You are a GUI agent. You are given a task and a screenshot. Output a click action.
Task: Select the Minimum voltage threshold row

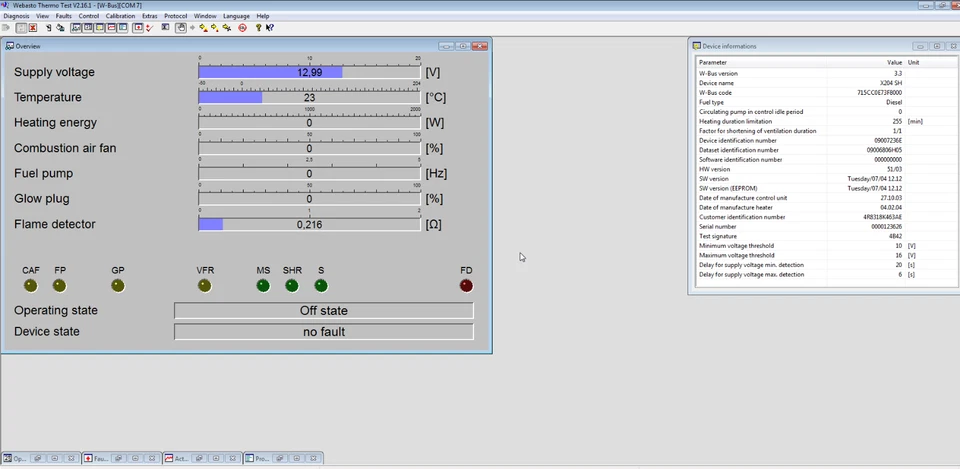pyautogui.click(x=827, y=246)
